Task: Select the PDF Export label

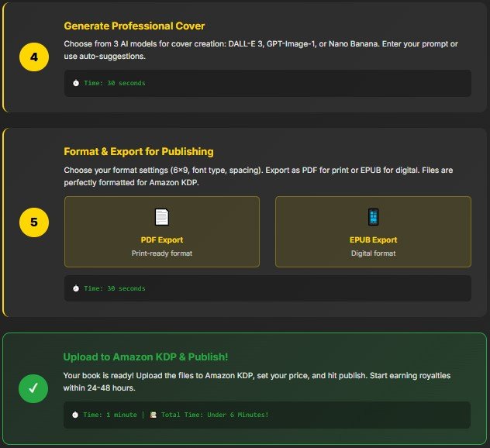Action: click(x=161, y=240)
